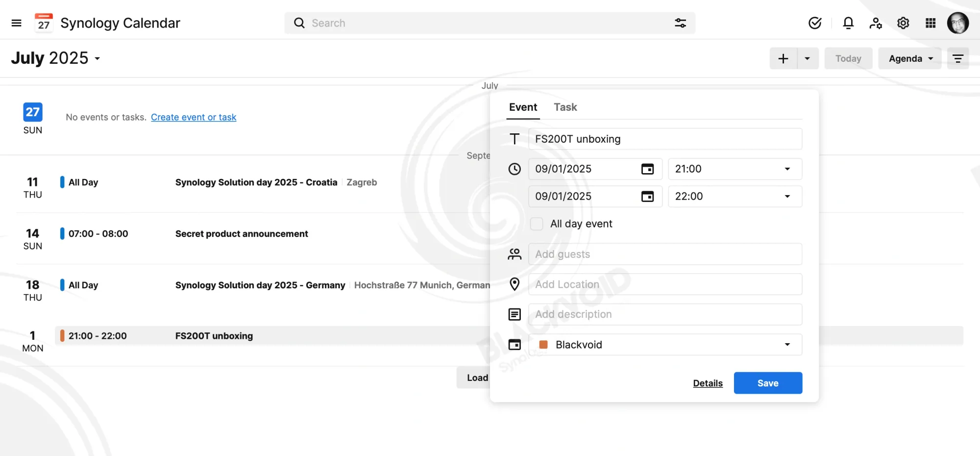Open the calendar filter list icon

(x=958, y=58)
